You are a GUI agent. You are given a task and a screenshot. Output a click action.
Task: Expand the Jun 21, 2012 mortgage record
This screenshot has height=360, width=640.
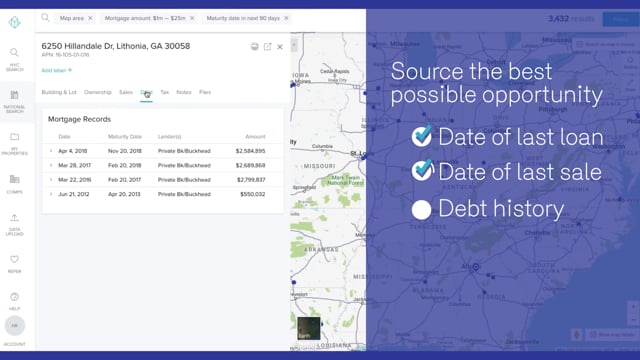click(51, 194)
